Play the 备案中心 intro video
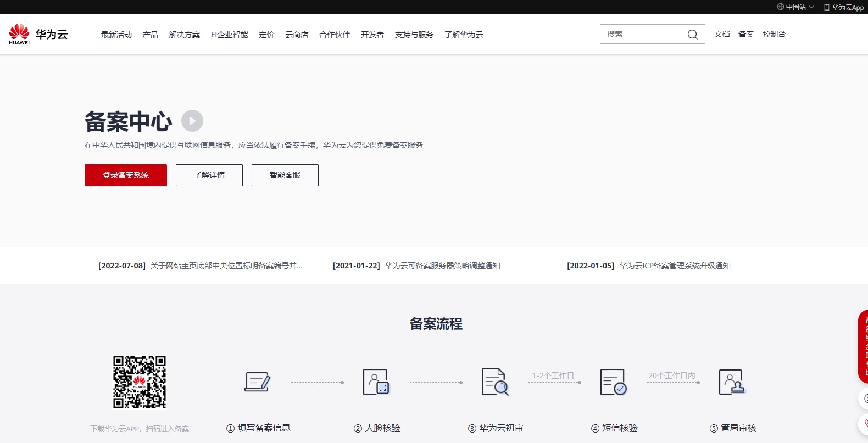 point(192,121)
